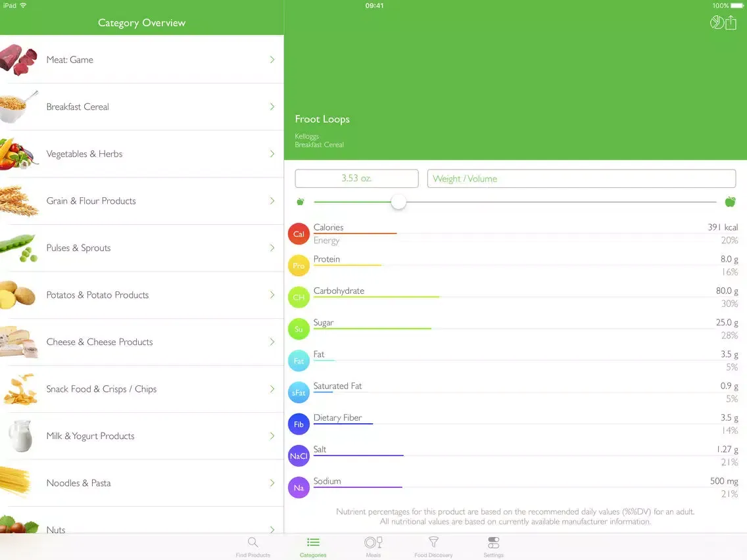Image resolution: width=747 pixels, height=560 pixels.
Task: Click the portion size slider handle
Action: pos(398,201)
